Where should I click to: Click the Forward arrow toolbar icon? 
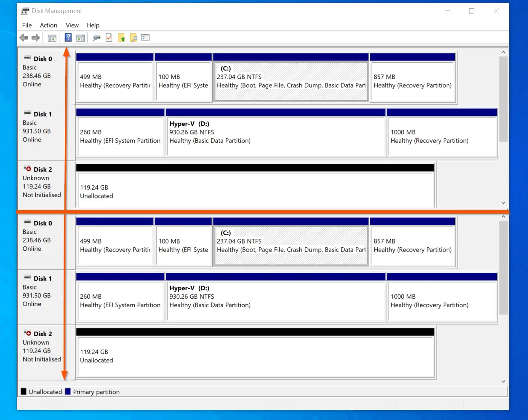[36, 38]
